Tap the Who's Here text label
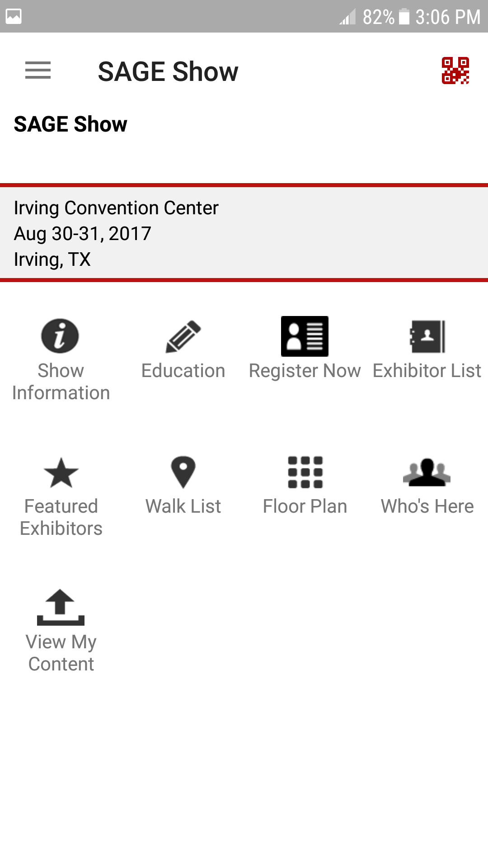Image resolution: width=488 pixels, height=868 pixels. pos(427,506)
